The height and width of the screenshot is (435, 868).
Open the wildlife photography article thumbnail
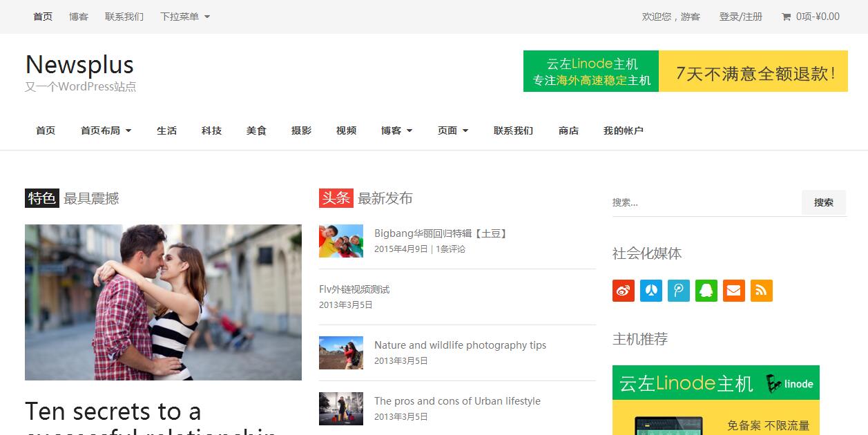(341, 353)
